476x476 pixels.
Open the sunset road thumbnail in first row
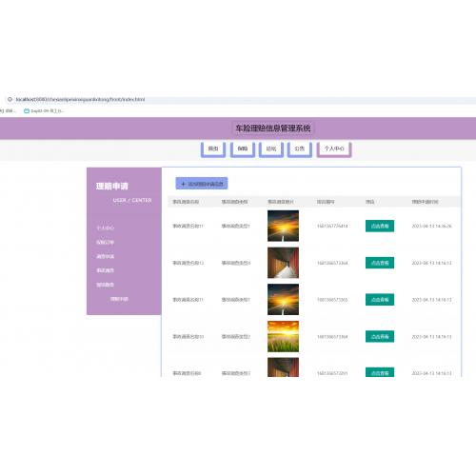283,226
